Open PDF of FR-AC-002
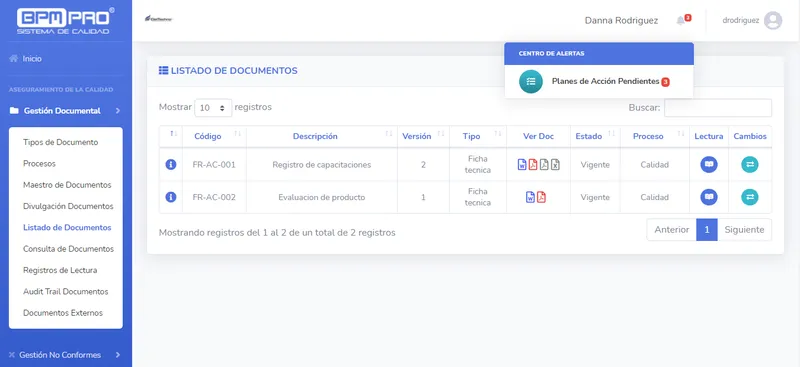This screenshot has height=367, width=800. tap(541, 197)
